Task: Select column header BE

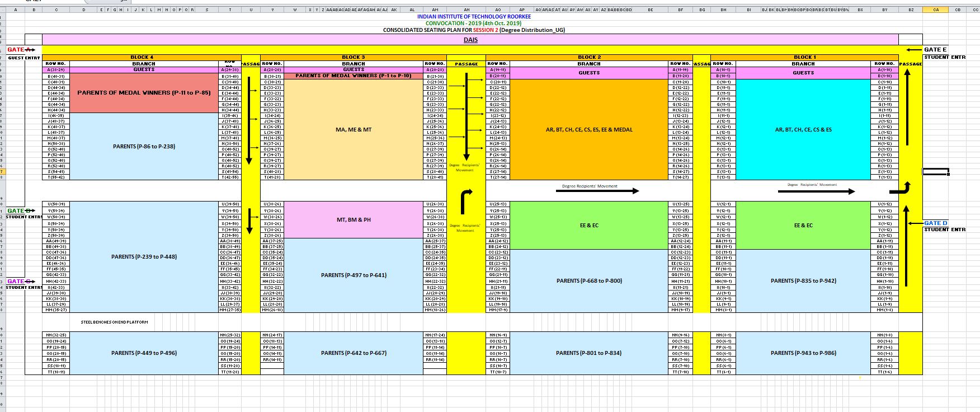Action: point(650,10)
